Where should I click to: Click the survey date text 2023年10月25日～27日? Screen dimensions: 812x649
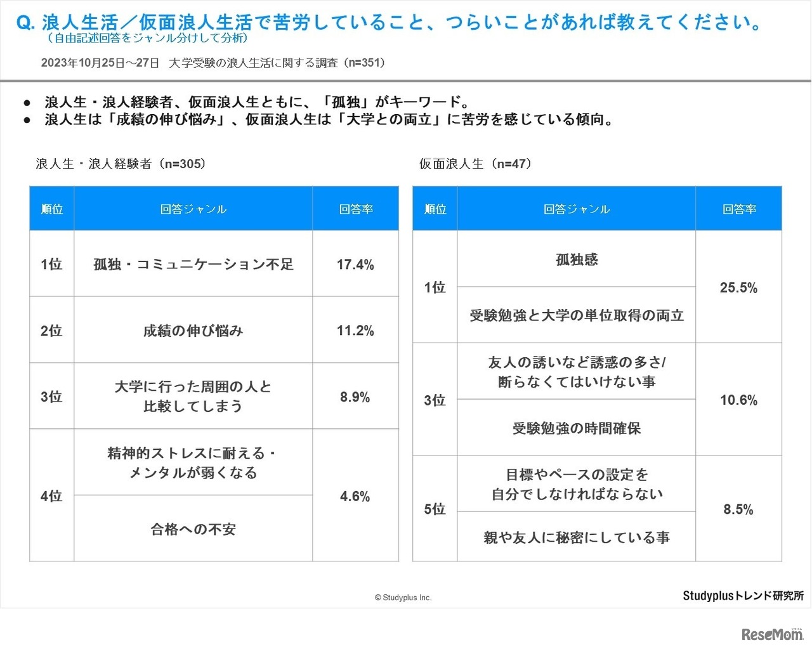coord(101,63)
